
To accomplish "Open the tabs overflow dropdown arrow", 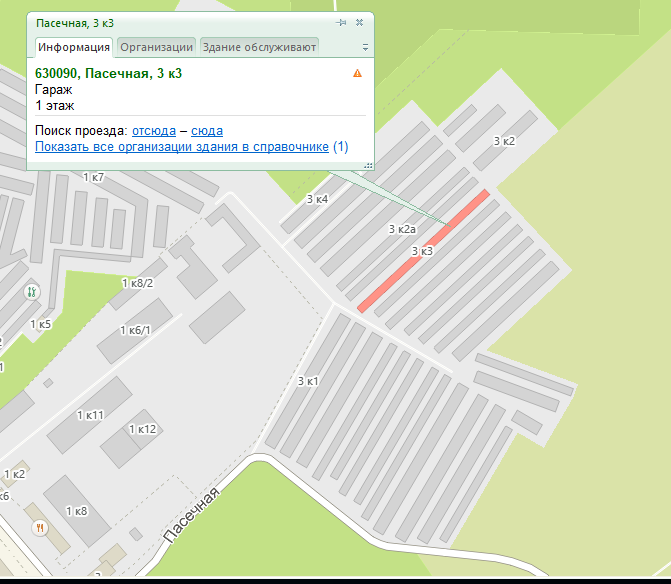I will click(365, 47).
